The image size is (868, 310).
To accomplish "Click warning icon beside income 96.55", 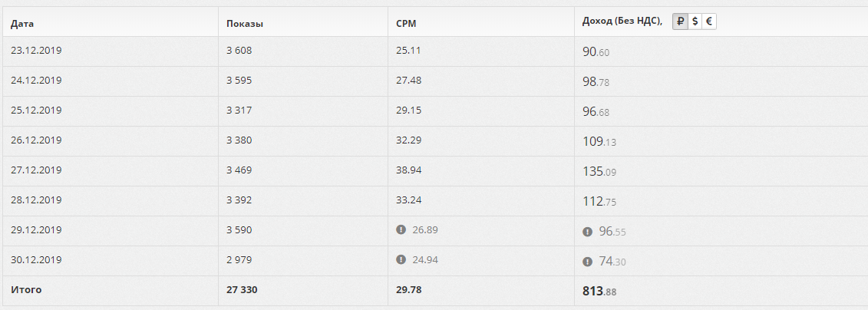I will 587,232.
